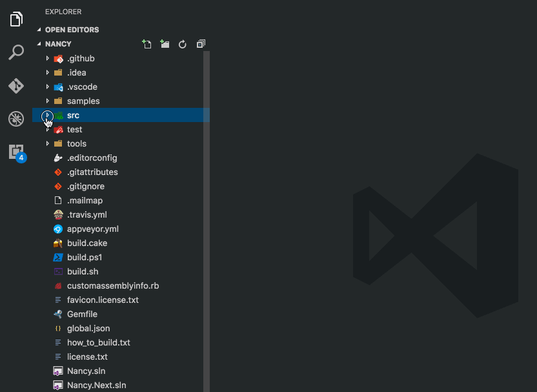
Task: Open .mailmap file
Action: (x=85, y=201)
